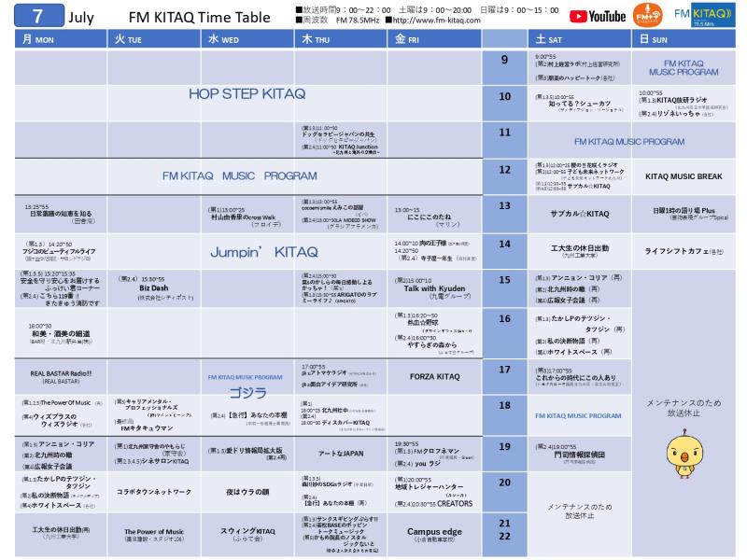Click the "15" hour marker

504,280
